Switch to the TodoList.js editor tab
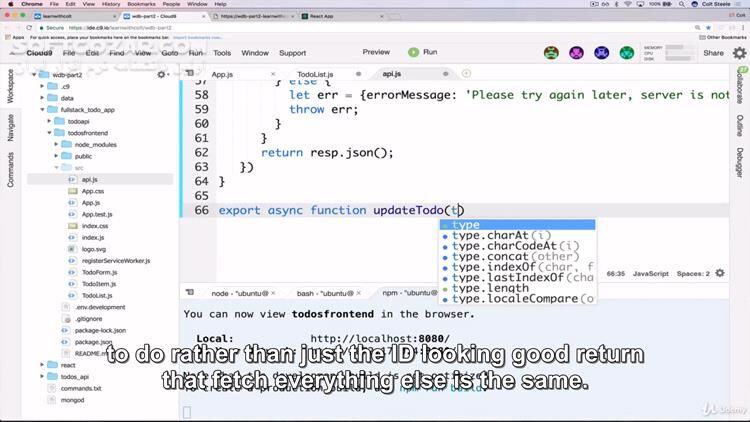The image size is (750, 422). tap(315, 74)
